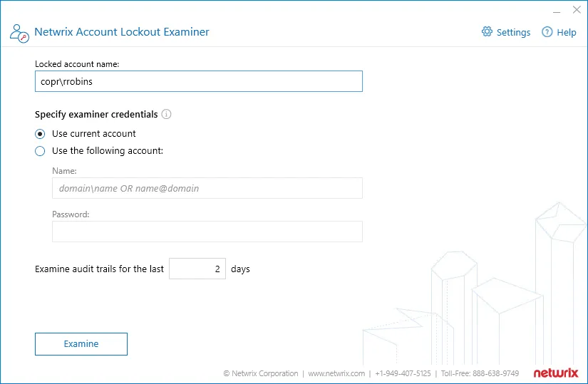
Task: Click the Help question mark icon
Action: pyautogui.click(x=547, y=32)
